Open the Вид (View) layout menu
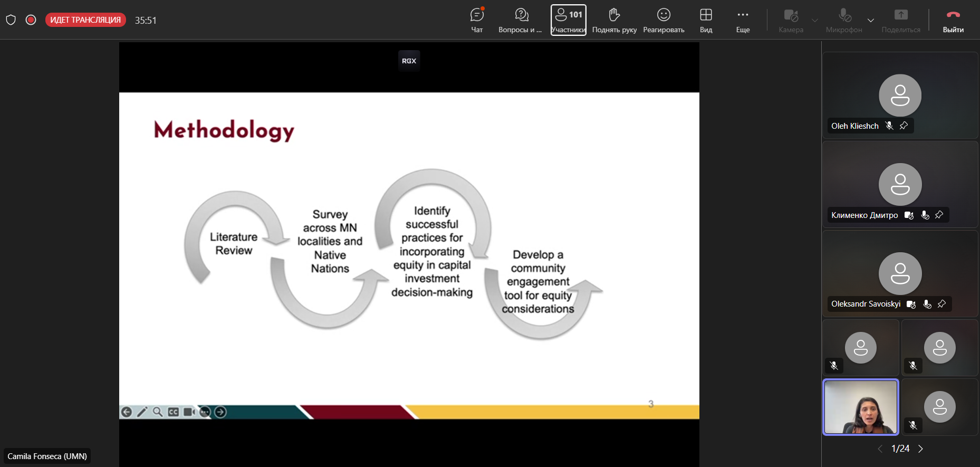Viewport: 980px width, 467px height. (706, 20)
